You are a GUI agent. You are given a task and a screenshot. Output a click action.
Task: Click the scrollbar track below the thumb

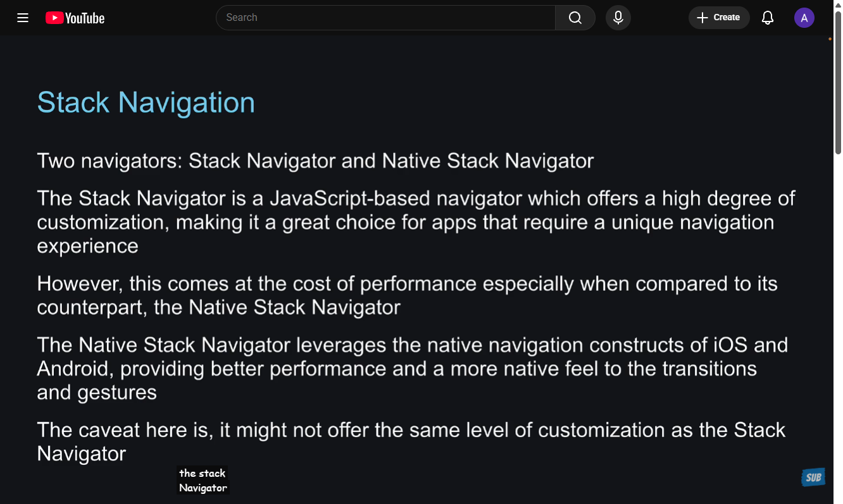(838, 316)
